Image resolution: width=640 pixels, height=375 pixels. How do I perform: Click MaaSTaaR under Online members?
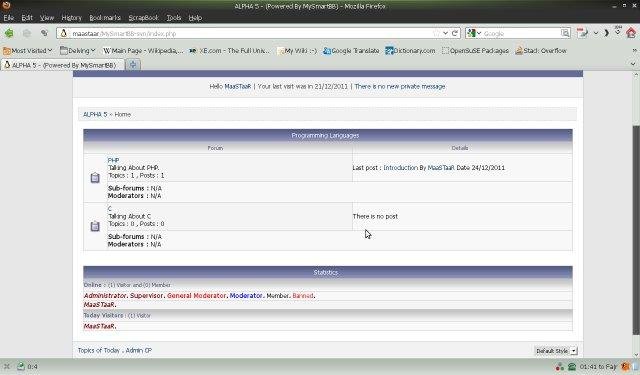pos(100,305)
